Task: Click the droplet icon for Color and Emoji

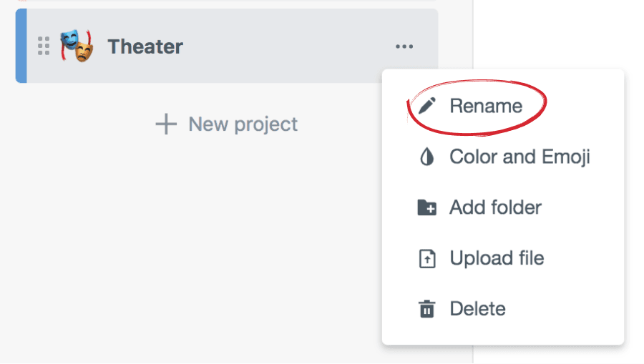Action: click(427, 157)
